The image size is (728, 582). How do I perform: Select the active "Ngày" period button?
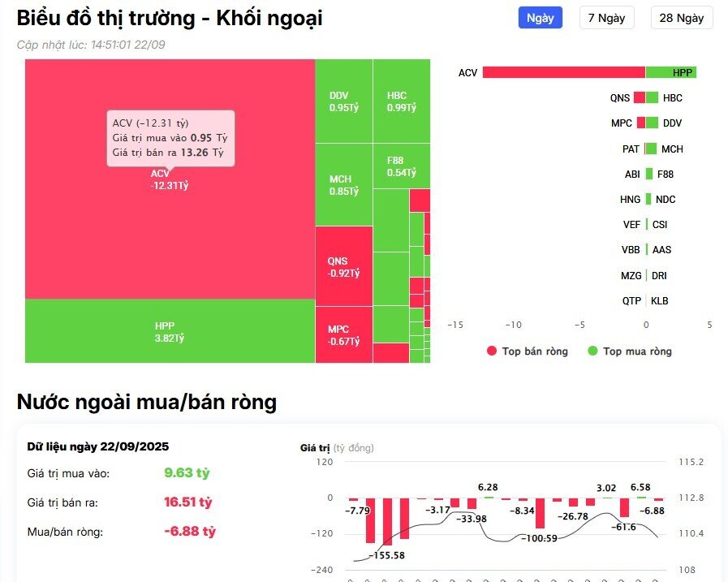(540, 18)
